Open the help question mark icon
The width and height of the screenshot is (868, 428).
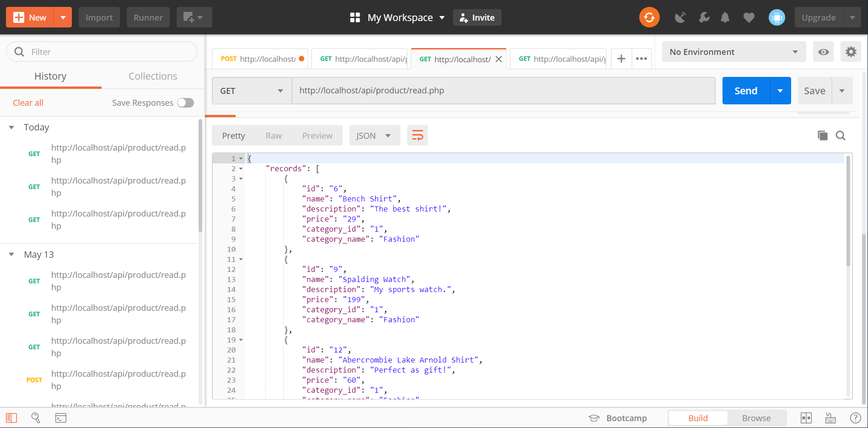click(855, 418)
